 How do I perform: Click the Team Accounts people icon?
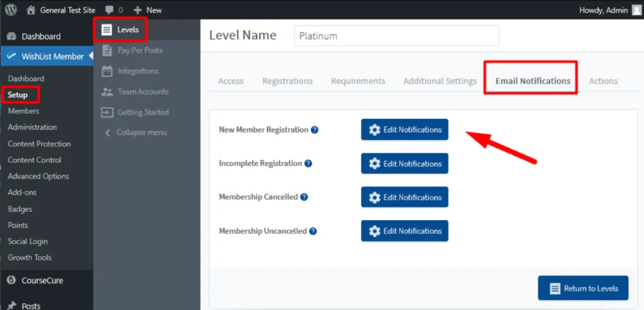click(x=107, y=92)
